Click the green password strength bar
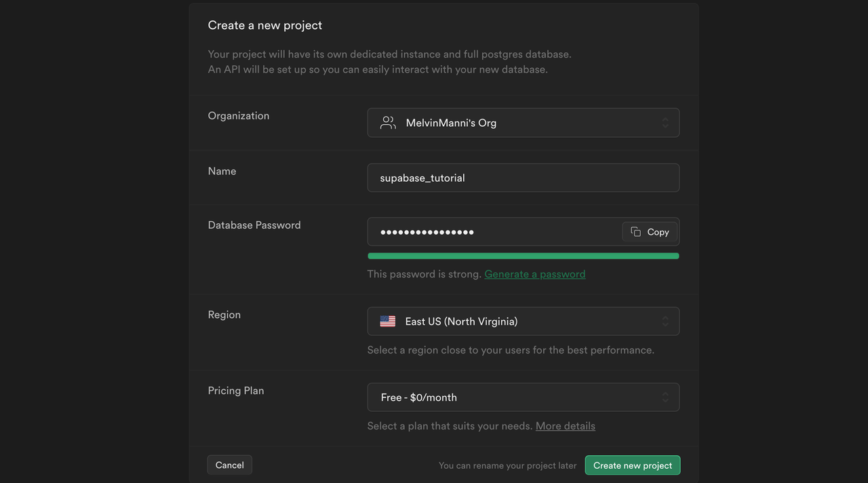 (523, 256)
